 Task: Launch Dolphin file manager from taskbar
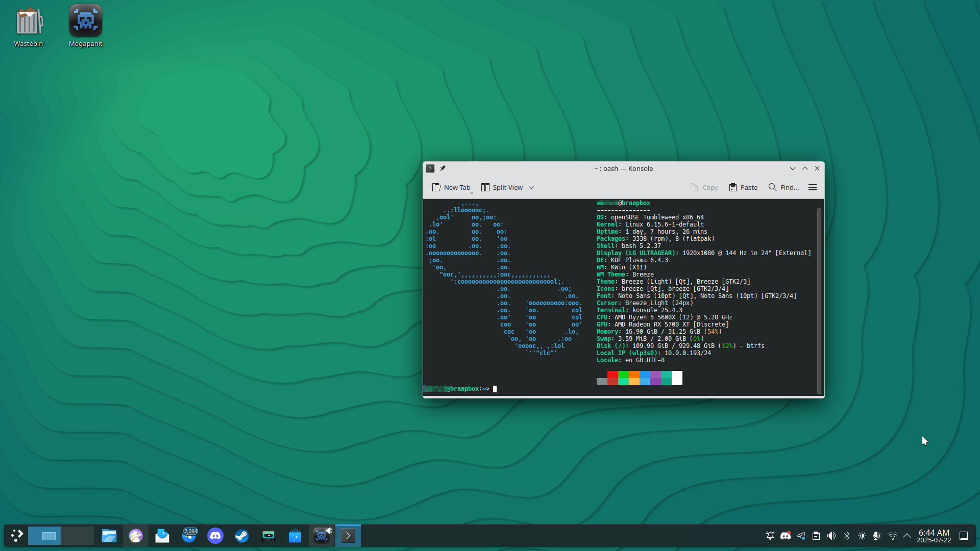tap(109, 536)
